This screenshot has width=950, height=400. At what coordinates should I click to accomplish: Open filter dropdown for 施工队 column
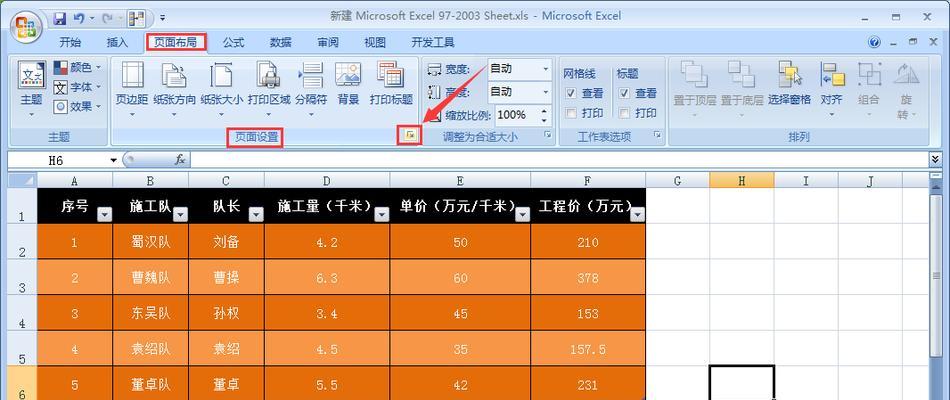181,214
